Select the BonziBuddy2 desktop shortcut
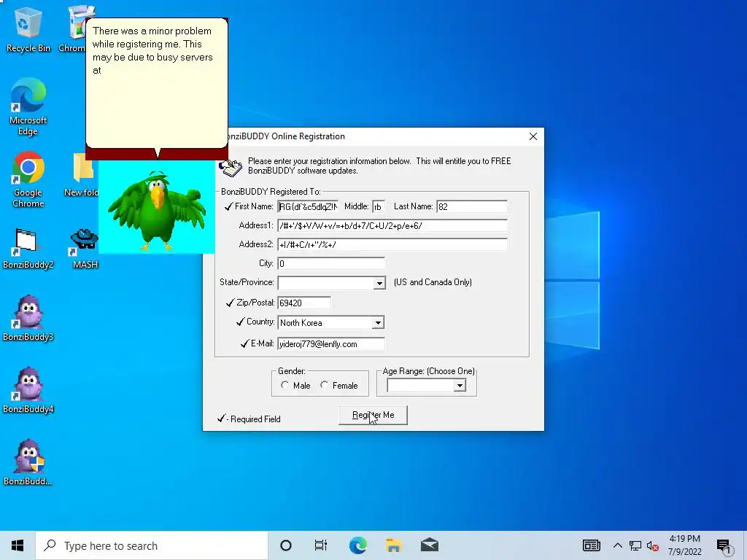Image resolution: width=747 pixels, height=560 pixels. pyautogui.click(x=28, y=249)
